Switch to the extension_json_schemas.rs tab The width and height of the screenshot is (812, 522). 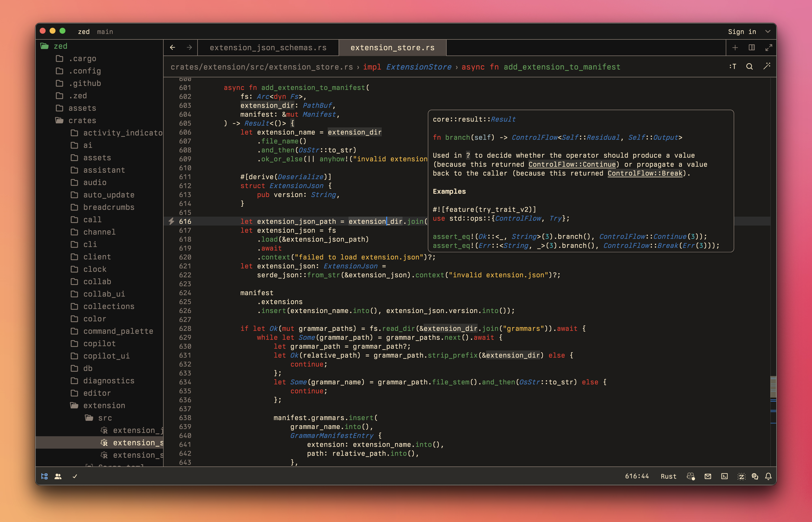pos(268,47)
